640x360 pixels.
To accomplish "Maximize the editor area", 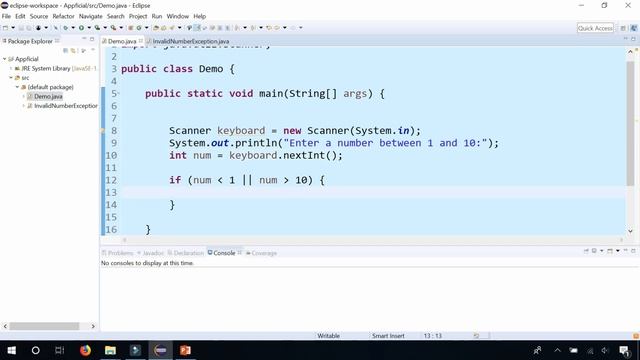I will pyautogui.click(x=633, y=39).
